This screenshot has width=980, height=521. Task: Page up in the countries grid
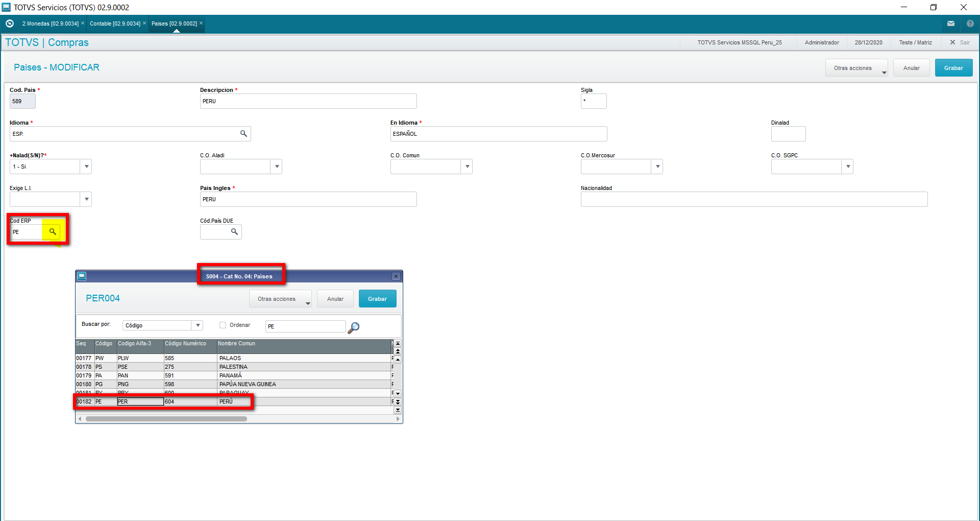pos(398,351)
